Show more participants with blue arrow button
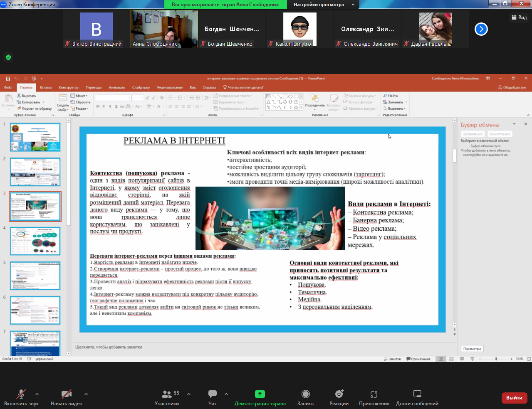 (x=481, y=29)
